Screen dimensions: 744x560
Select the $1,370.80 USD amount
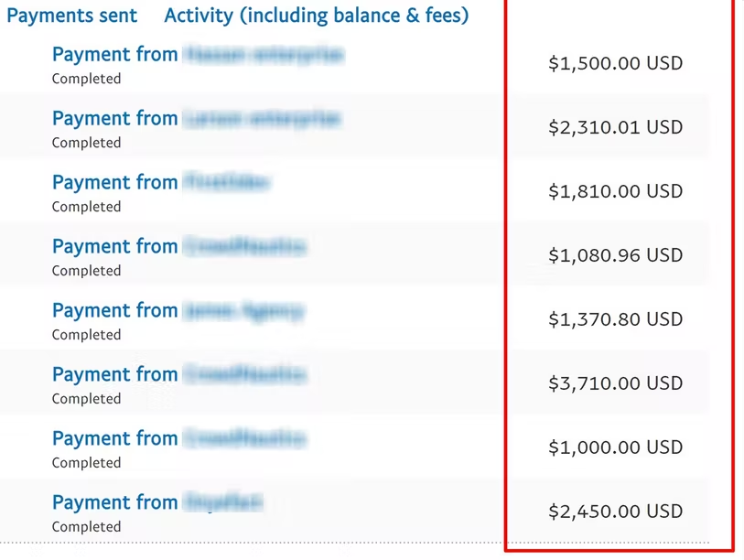click(615, 319)
